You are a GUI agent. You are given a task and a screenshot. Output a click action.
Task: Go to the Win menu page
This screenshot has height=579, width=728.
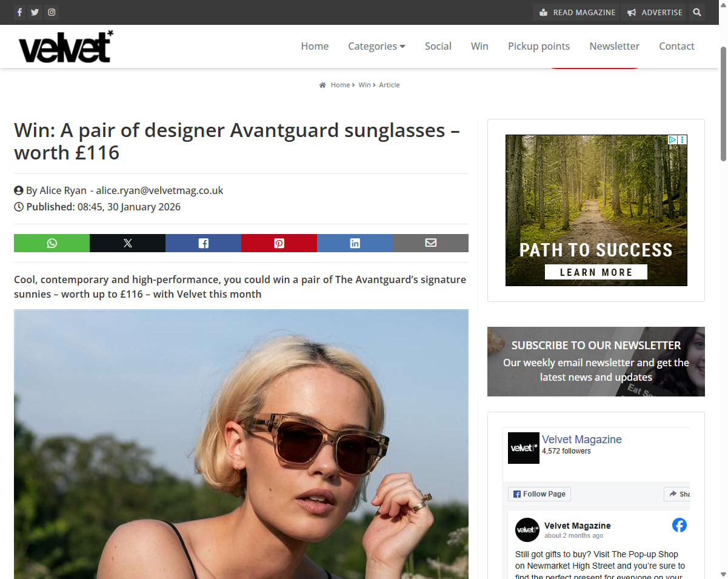[x=479, y=46]
